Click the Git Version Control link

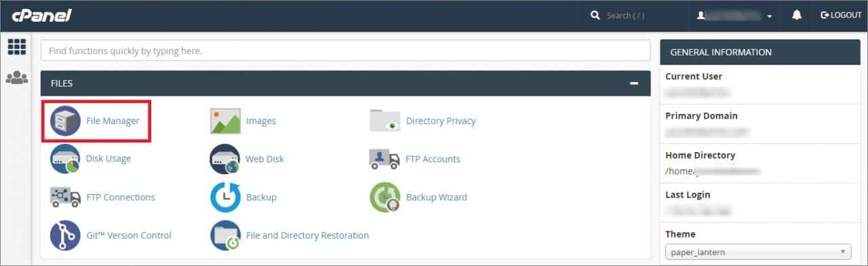(129, 235)
